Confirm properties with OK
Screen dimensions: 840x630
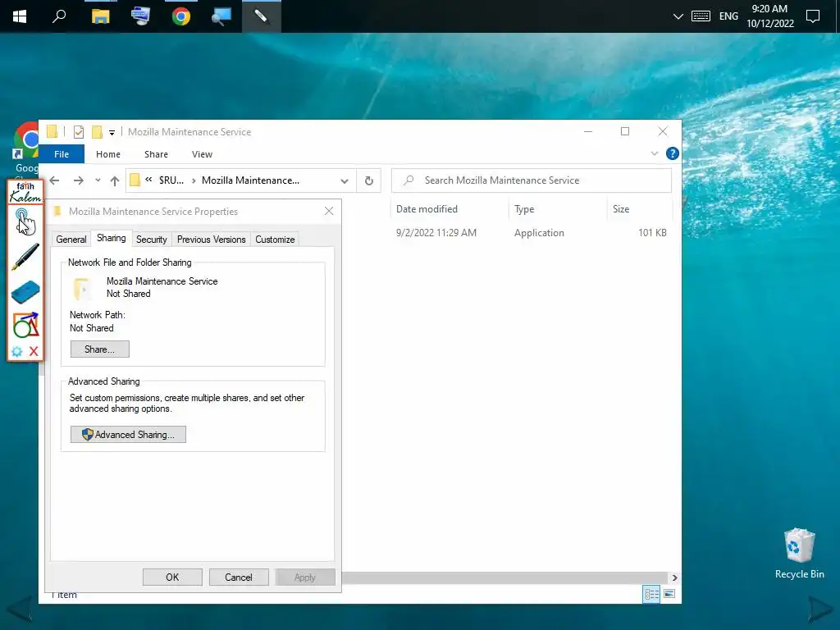(172, 577)
